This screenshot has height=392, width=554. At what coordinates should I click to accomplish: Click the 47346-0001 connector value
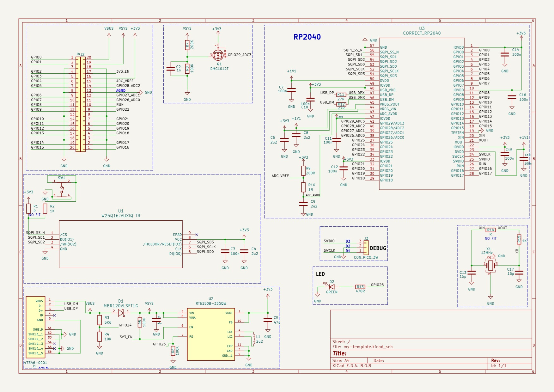coord(35,363)
